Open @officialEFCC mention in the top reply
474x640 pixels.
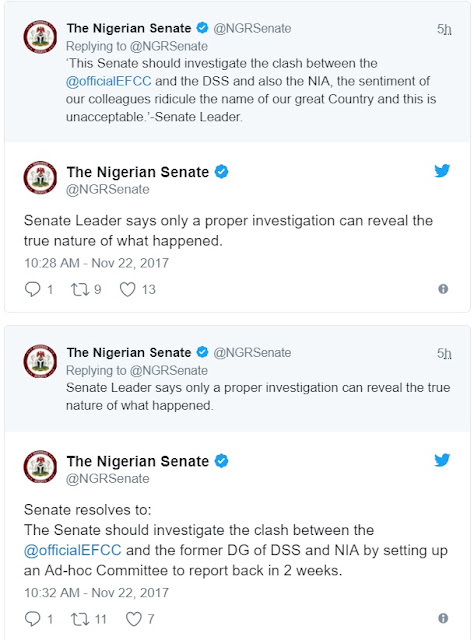pyautogui.click(x=109, y=81)
